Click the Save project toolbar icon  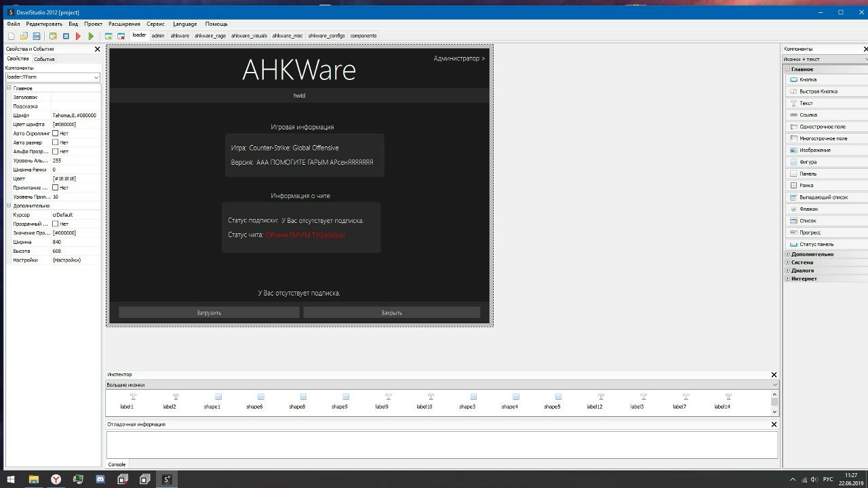pos(37,36)
